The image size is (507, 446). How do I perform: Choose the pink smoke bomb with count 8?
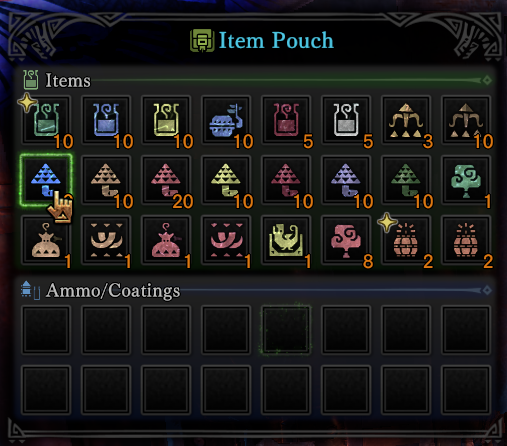tap(346, 240)
